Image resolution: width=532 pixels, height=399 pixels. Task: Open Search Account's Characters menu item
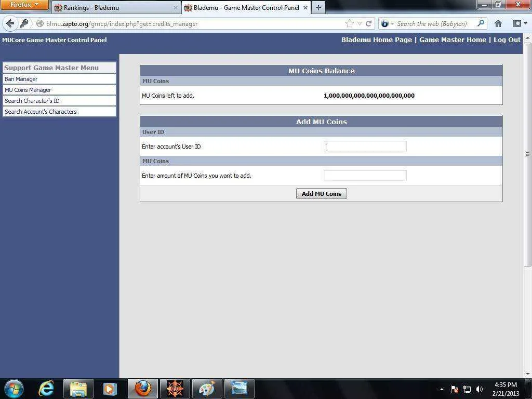(59, 112)
